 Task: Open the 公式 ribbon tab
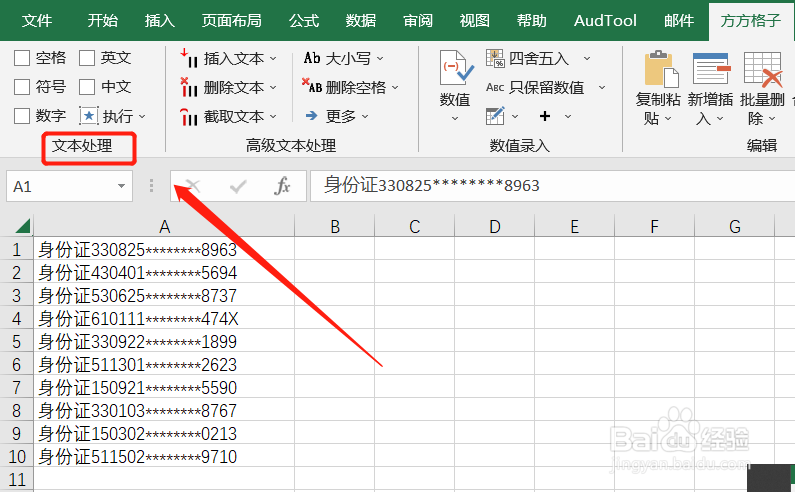click(x=304, y=21)
